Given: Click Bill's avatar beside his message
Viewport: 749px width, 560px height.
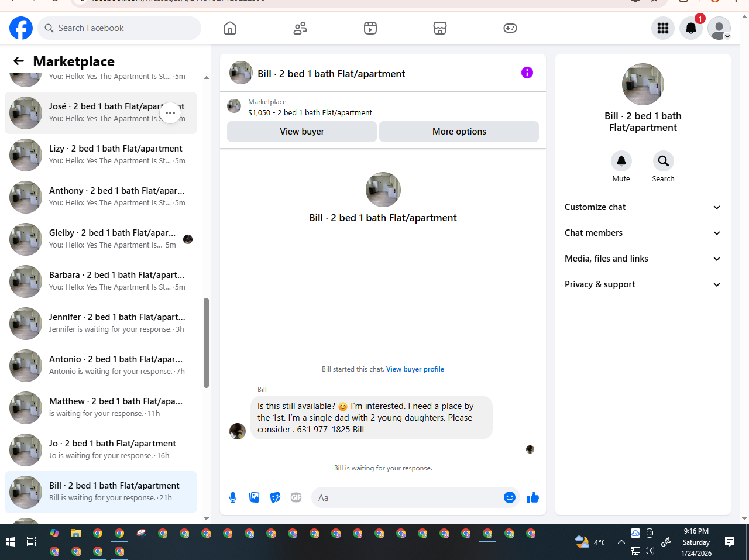Looking at the screenshot, I should [238, 431].
